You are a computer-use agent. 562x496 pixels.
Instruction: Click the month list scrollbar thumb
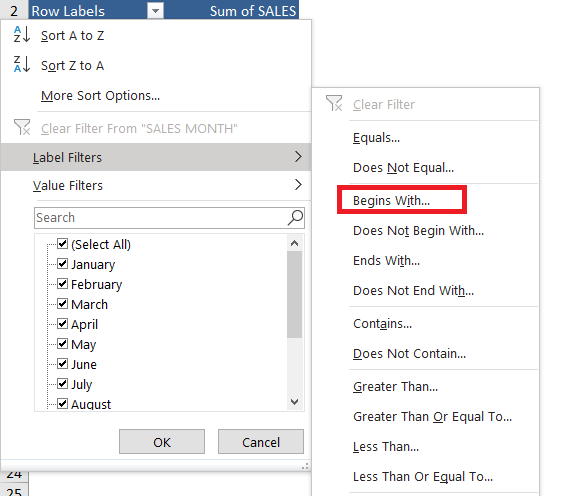tap(295, 294)
